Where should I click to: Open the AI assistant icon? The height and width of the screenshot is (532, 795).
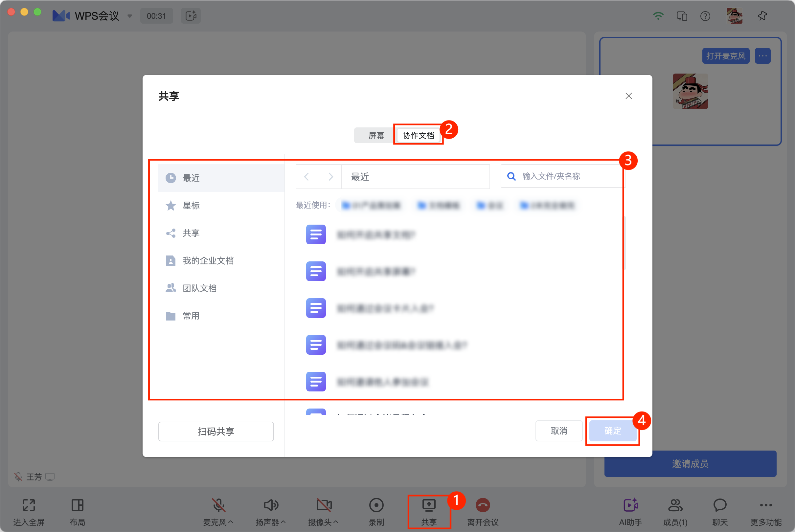pos(630,505)
